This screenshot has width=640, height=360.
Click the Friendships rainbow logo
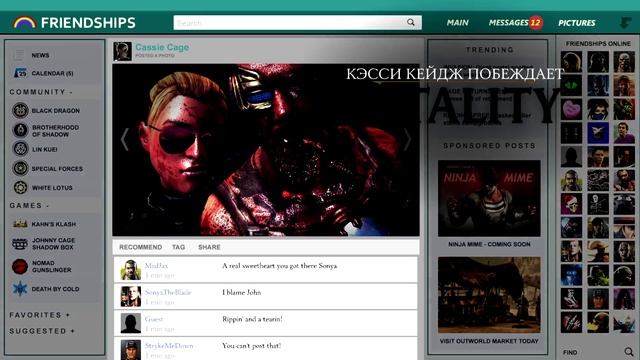click(24, 22)
